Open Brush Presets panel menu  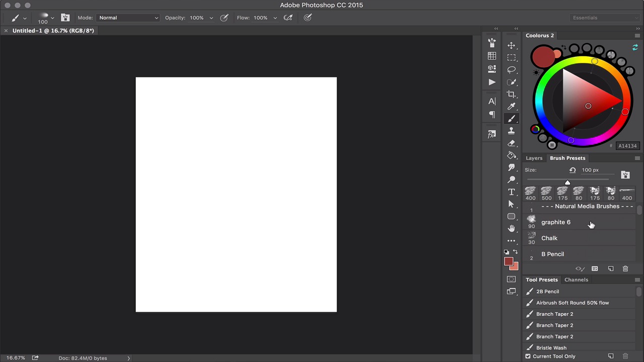click(x=637, y=158)
